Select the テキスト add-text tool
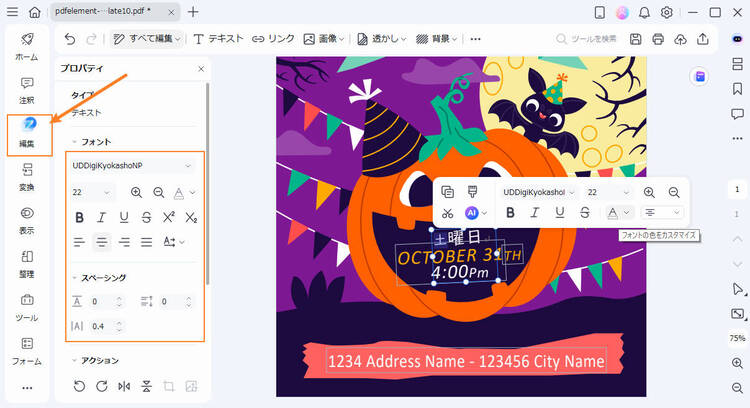This screenshot has width=750, height=408. pos(218,39)
